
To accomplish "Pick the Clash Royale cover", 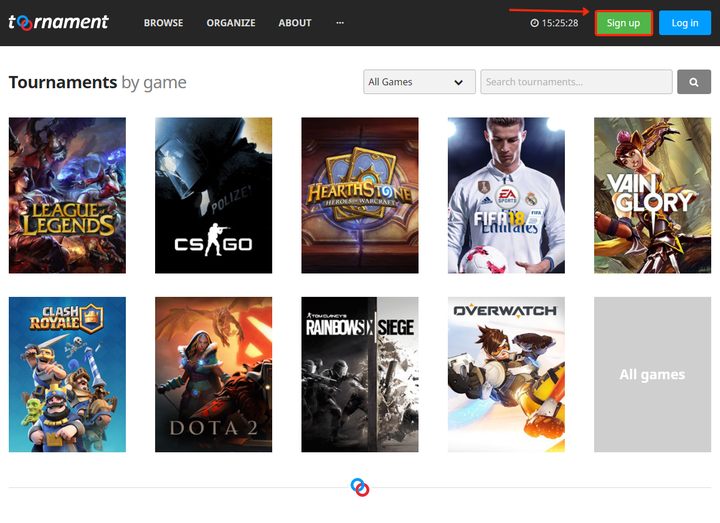I will click(67, 374).
